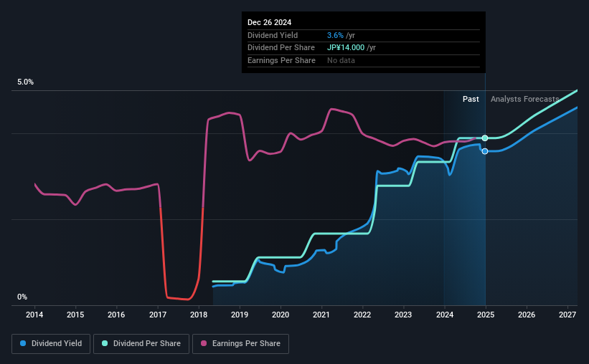The height and width of the screenshot is (364, 589).
Task: Click the 2023 x-axis label
Action: point(403,315)
